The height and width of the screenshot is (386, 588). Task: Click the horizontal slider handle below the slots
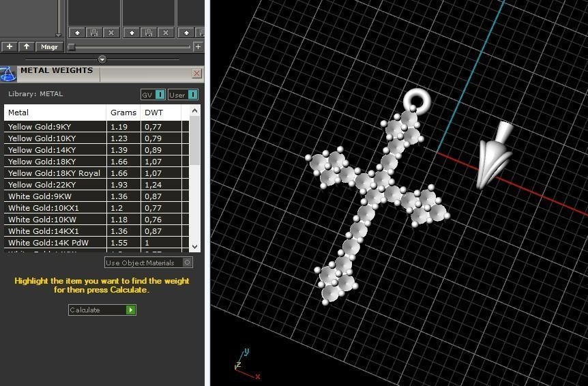72,47
